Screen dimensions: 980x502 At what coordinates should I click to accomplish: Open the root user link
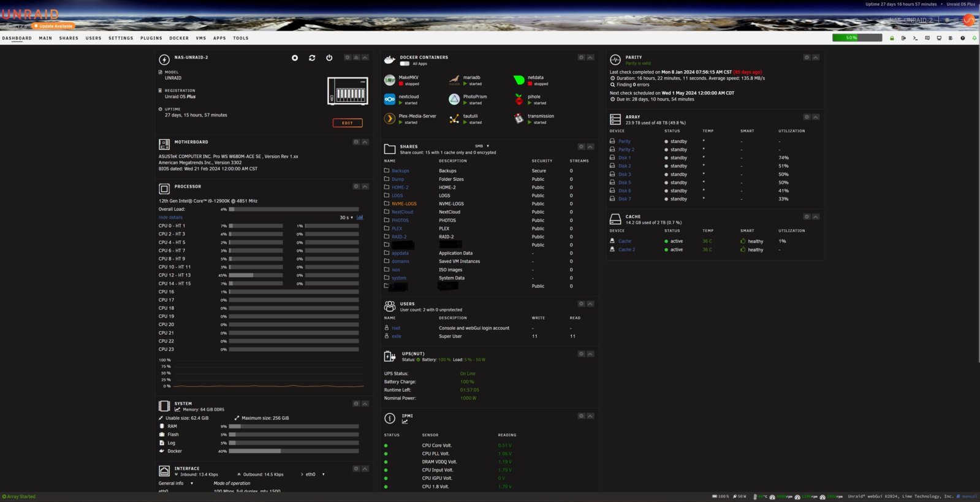point(396,328)
